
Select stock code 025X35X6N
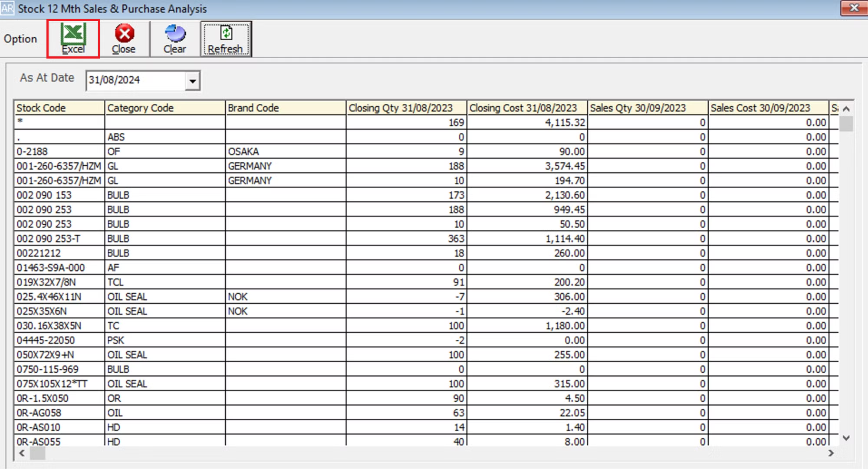tap(59, 312)
